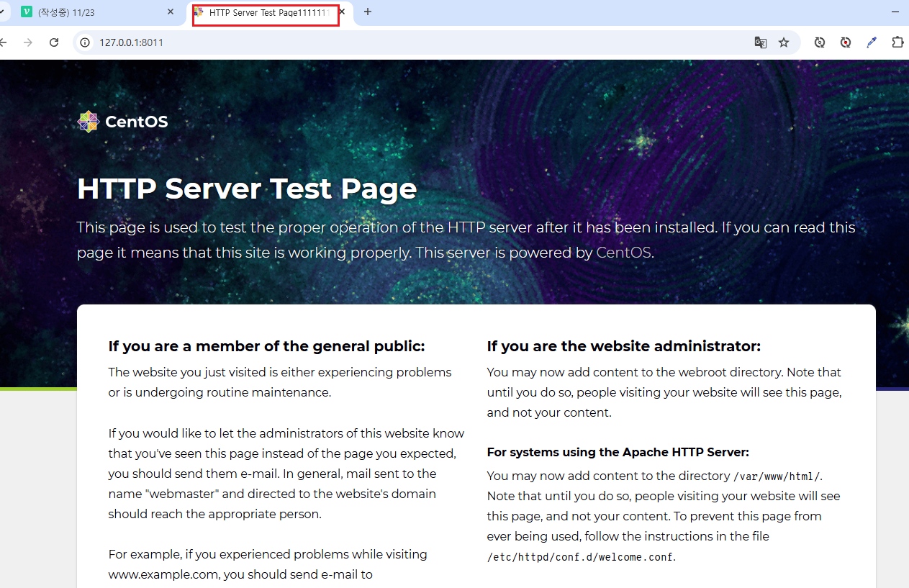909x588 pixels.
Task: Click "and not your content." under website administrator
Action: click(x=549, y=412)
